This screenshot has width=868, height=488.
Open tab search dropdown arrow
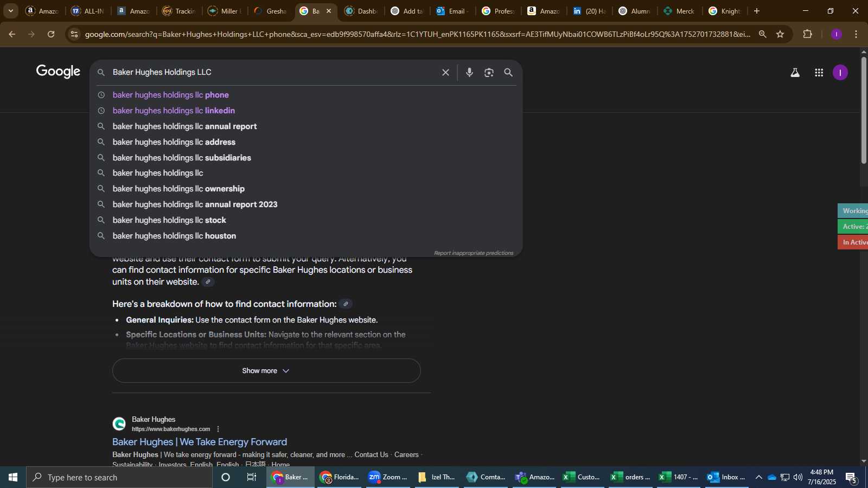coord(10,11)
